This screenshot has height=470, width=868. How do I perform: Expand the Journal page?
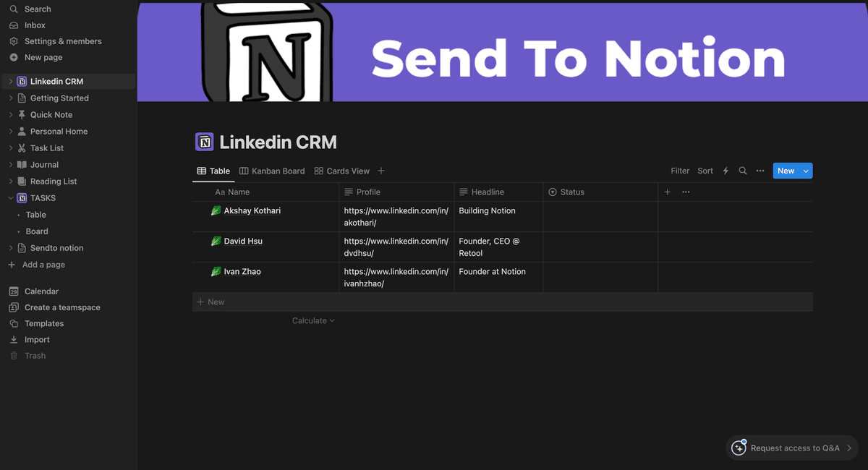(x=10, y=165)
